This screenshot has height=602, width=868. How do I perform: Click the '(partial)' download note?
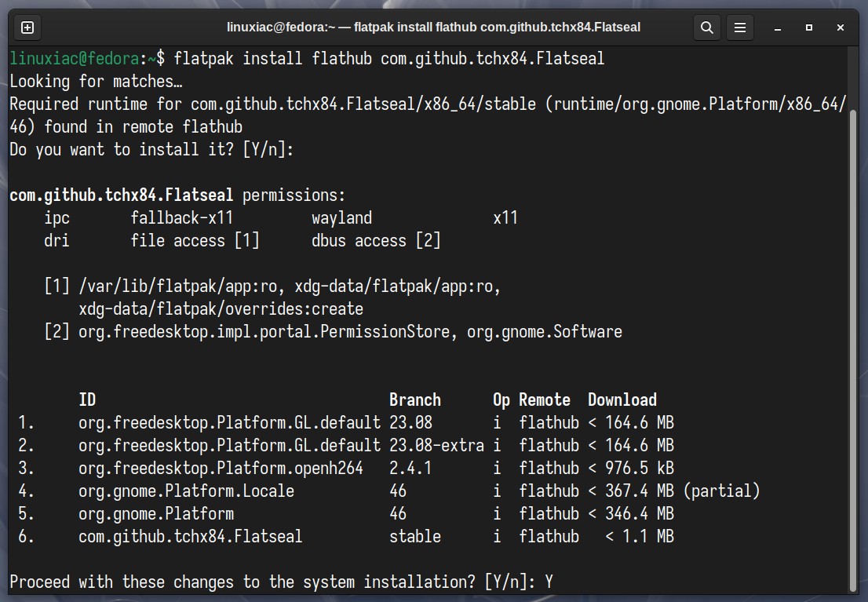(x=721, y=491)
